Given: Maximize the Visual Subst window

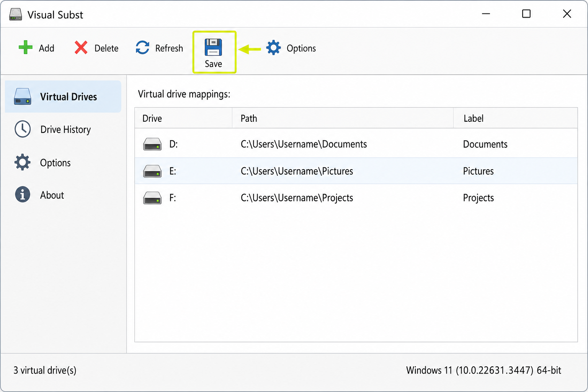Looking at the screenshot, I should (x=526, y=14).
